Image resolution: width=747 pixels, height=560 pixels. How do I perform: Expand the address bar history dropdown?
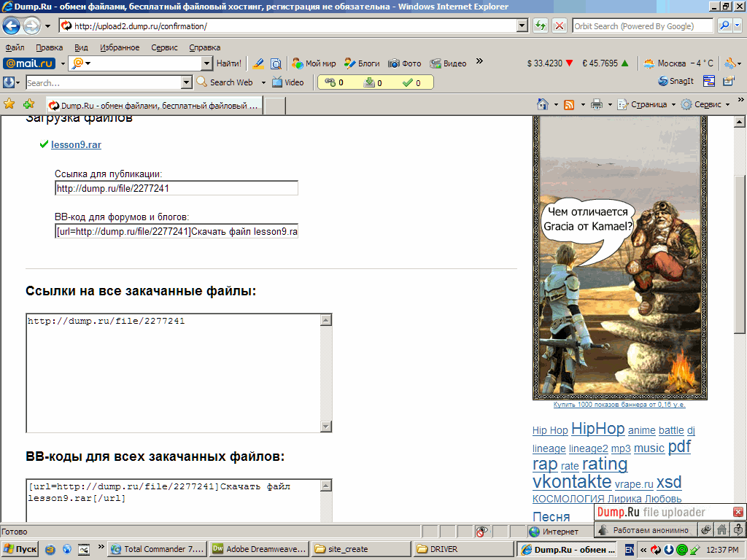(522, 26)
